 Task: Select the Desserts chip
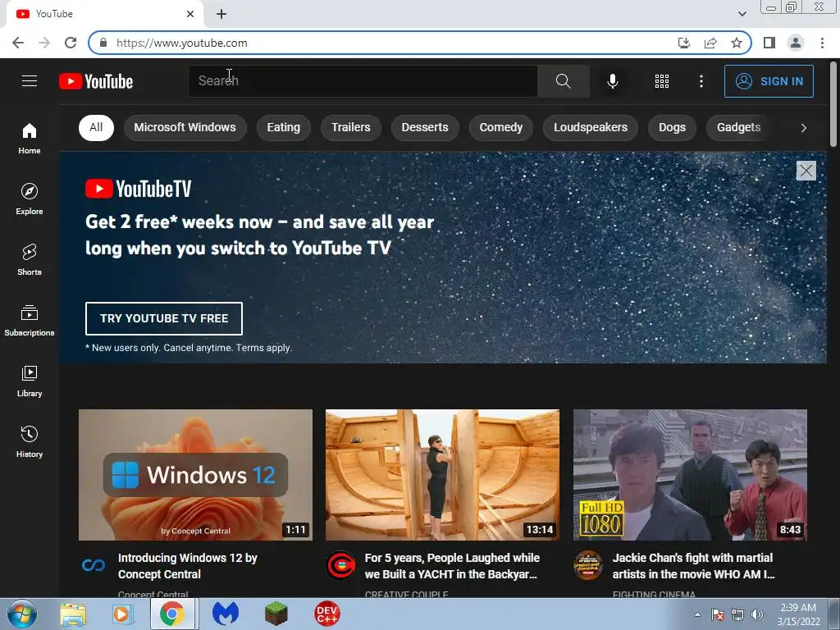[425, 127]
